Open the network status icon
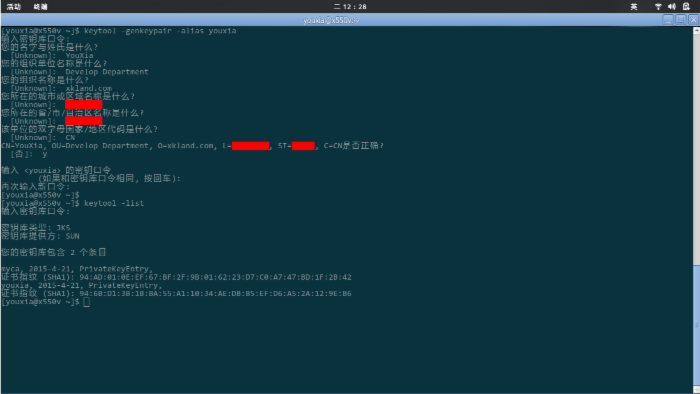 point(658,7)
